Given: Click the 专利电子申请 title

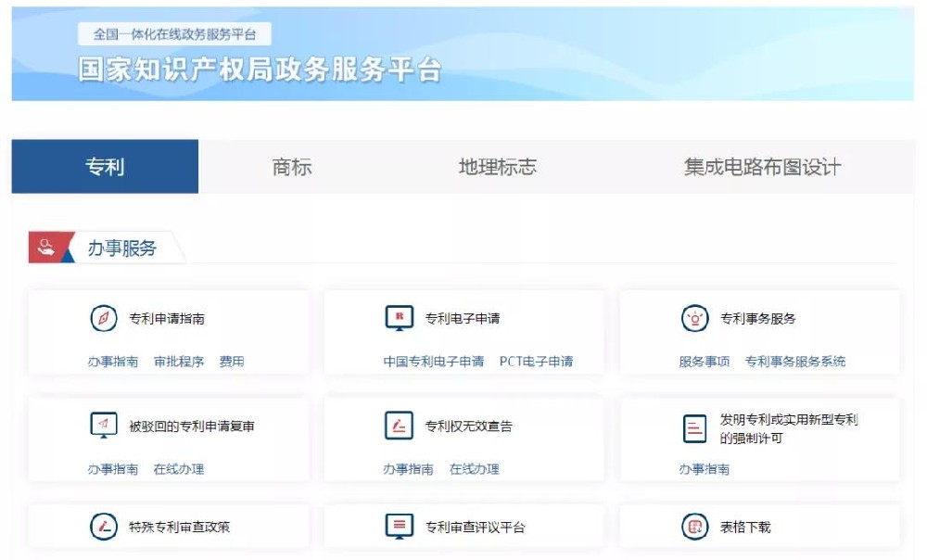Looking at the screenshot, I should tap(463, 319).
